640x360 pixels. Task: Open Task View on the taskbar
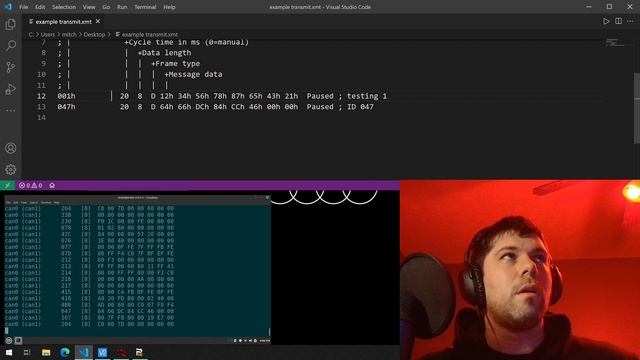pos(27,352)
